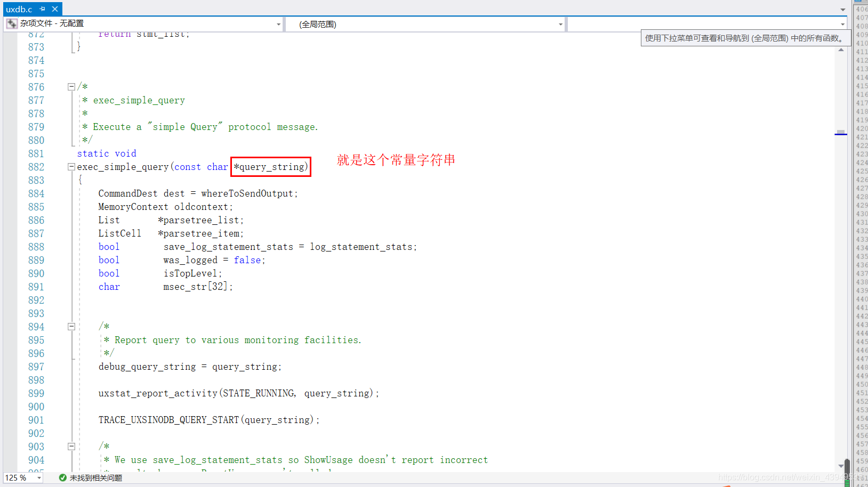Click the static void keyword line

(107, 153)
